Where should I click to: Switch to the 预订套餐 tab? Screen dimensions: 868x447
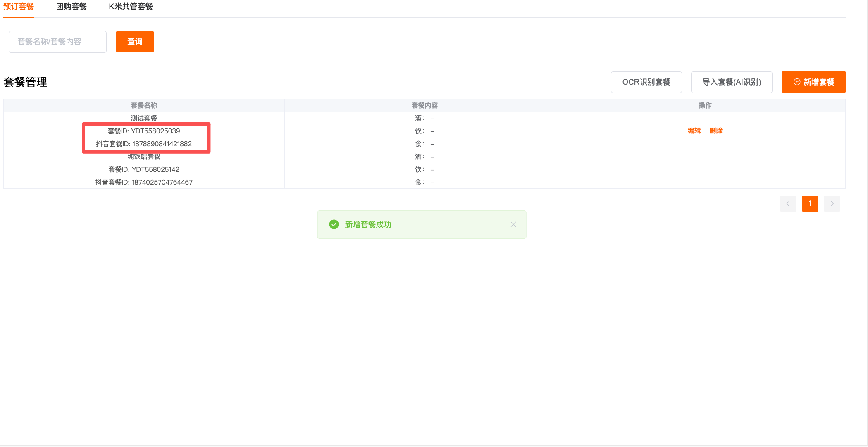click(19, 7)
